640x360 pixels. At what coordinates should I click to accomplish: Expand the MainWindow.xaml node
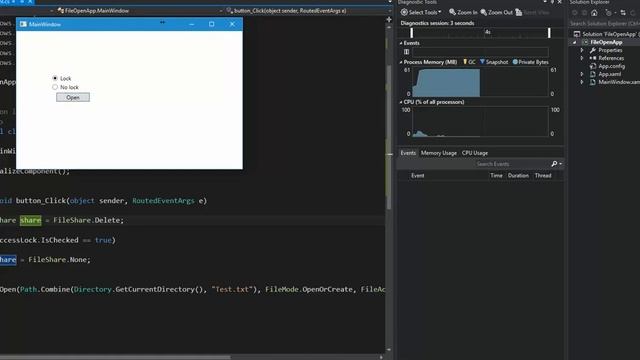point(582,82)
